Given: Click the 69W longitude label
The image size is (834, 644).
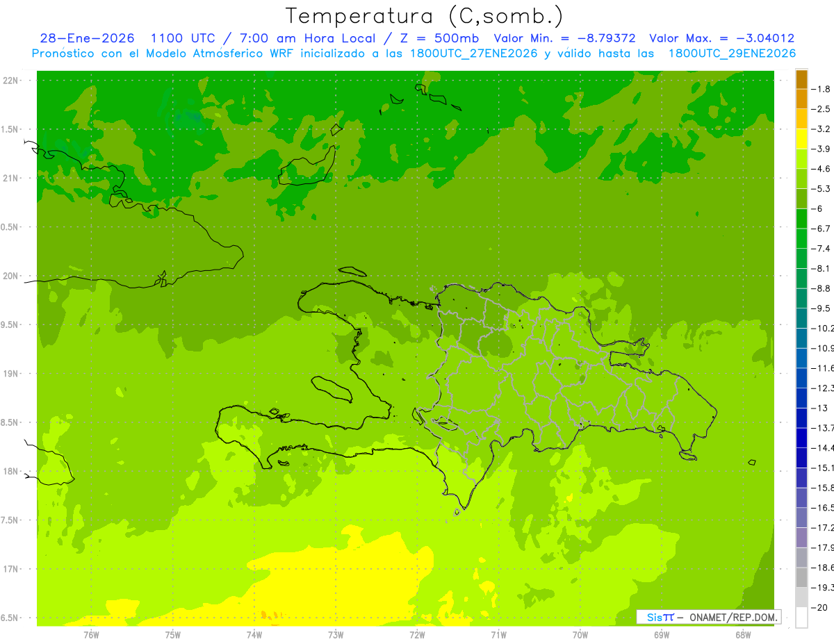Looking at the screenshot, I should pos(662,634).
